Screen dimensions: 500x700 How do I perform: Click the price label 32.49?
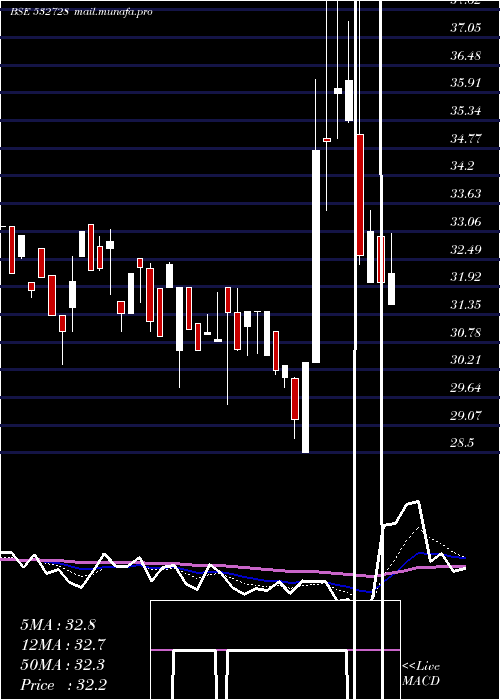click(x=466, y=249)
